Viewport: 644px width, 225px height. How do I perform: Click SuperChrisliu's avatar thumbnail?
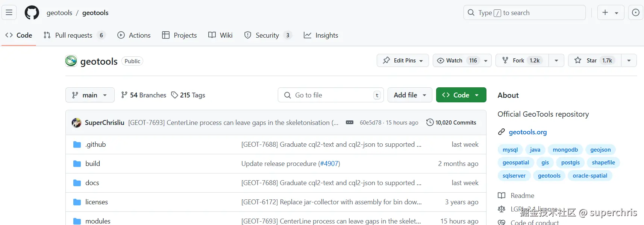(77, 123)
